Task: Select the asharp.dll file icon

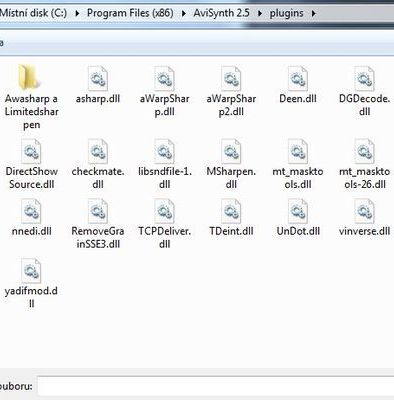Action: 98,78
